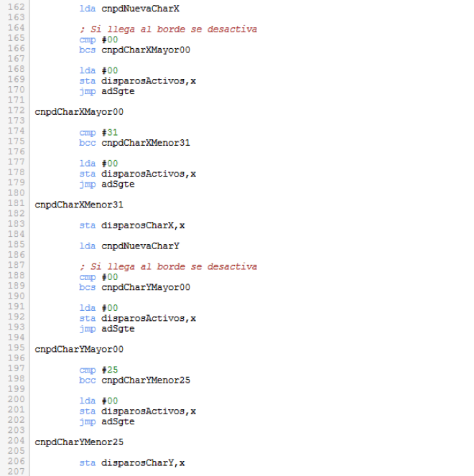The width and height of the screenshot is (474, 476).
Task: Click the second 'Si llega al borde' comment
Action: pos(168,266)
